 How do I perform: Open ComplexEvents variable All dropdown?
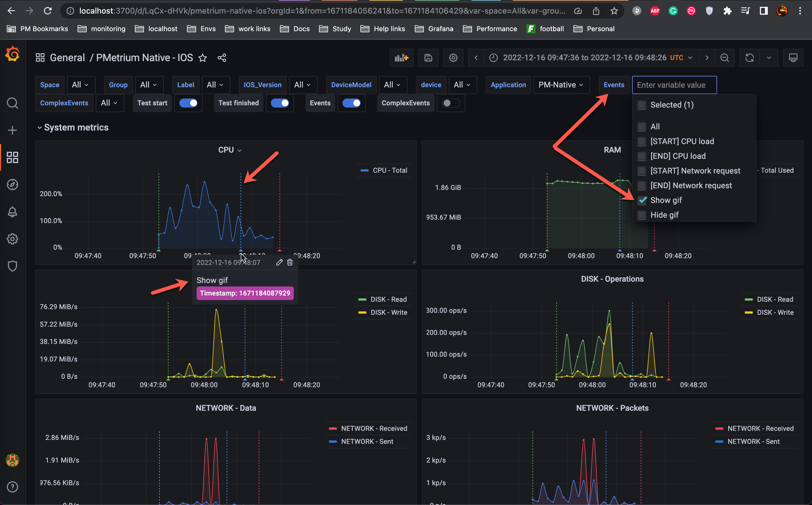[110, 103]
